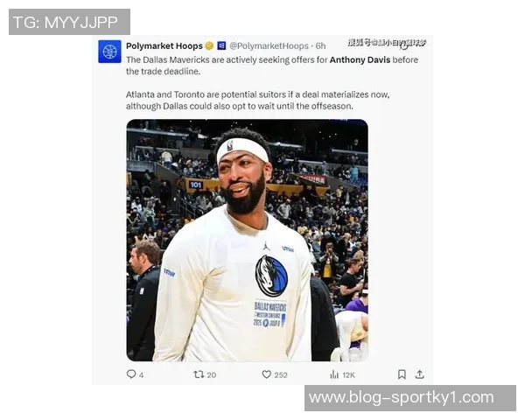Open the Polymarket Hoops blue avatar
Viewport: 525px width, 420px height.
pyautogui.click(x=109, y=52)
